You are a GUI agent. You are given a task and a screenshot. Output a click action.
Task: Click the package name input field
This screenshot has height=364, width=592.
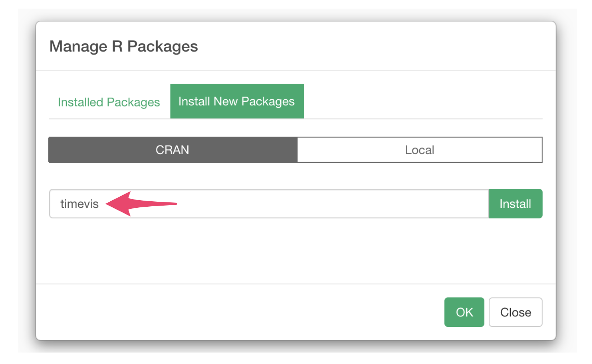pos(269,203)
